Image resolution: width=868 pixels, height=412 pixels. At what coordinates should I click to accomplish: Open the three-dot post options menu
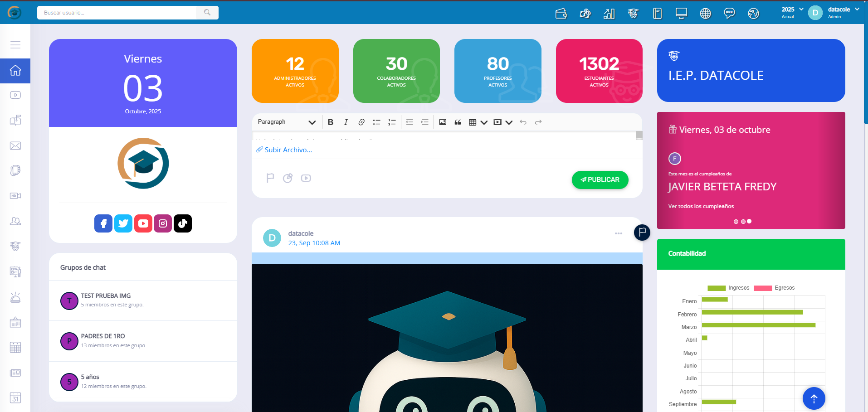[619, 233]
